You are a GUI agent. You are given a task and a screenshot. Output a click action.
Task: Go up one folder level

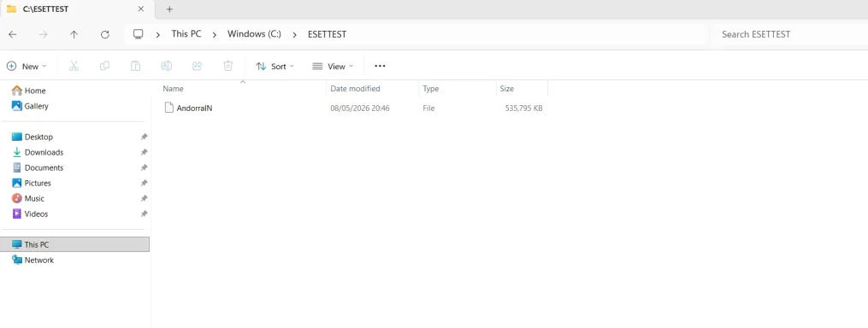74,34
